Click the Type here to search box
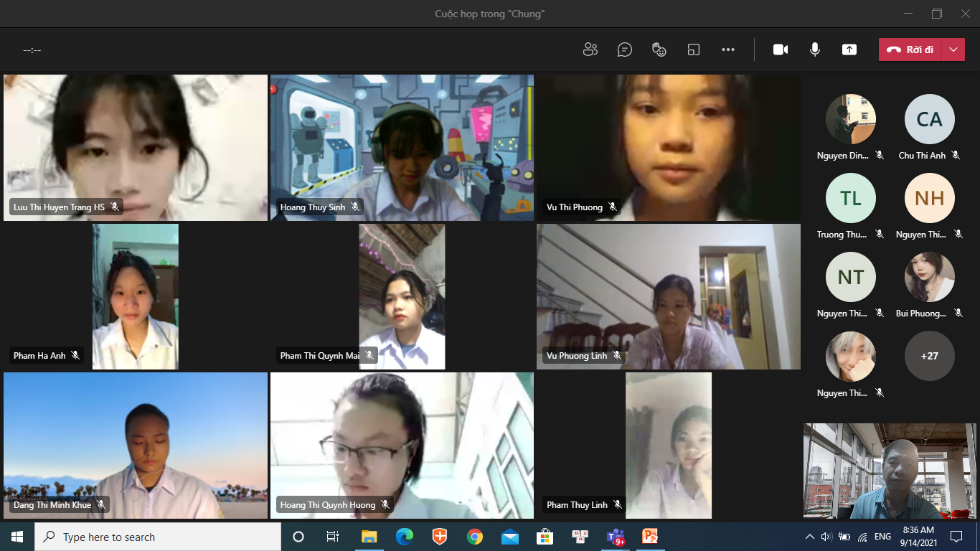The width and height of the screenshot is (980, 551). pos(158,537)
